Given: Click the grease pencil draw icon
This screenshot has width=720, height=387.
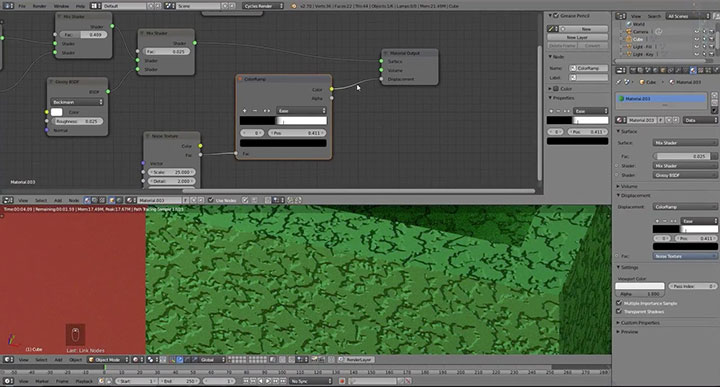Looking at the screenshot, I should [552, 28].
